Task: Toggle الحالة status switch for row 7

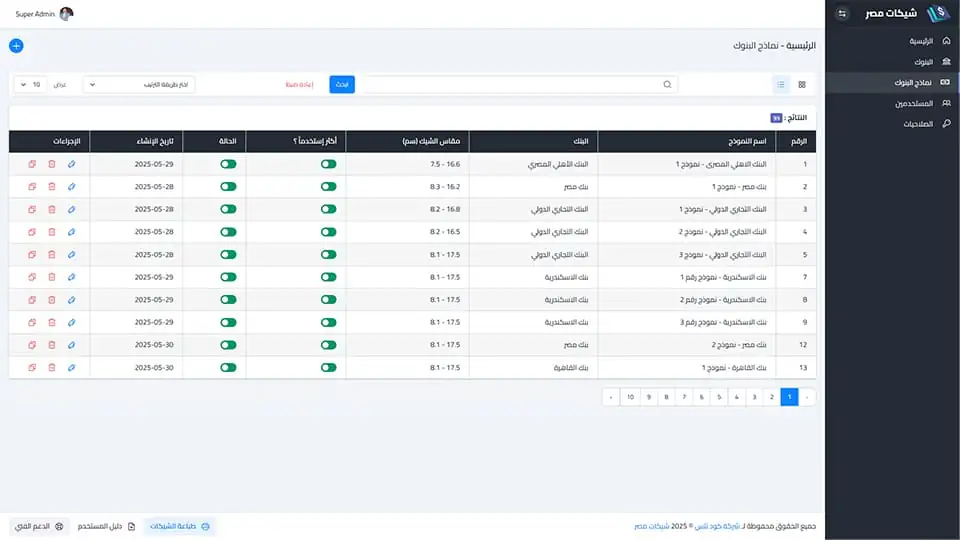Action: point(228,277)
